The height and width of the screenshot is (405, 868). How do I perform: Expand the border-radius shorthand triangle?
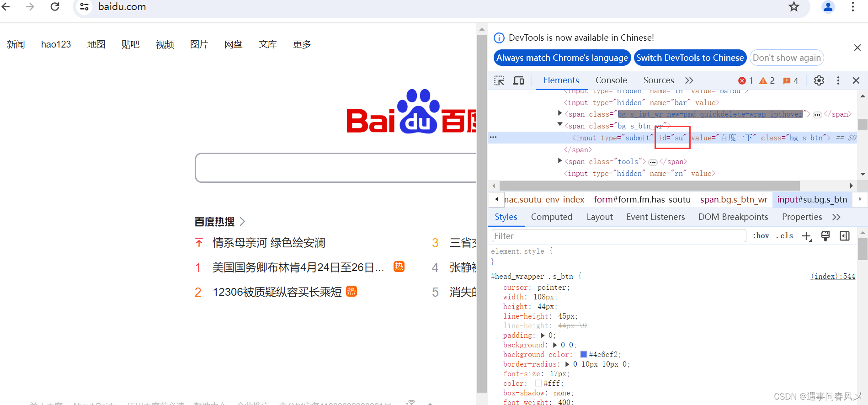tap(567, 364)
